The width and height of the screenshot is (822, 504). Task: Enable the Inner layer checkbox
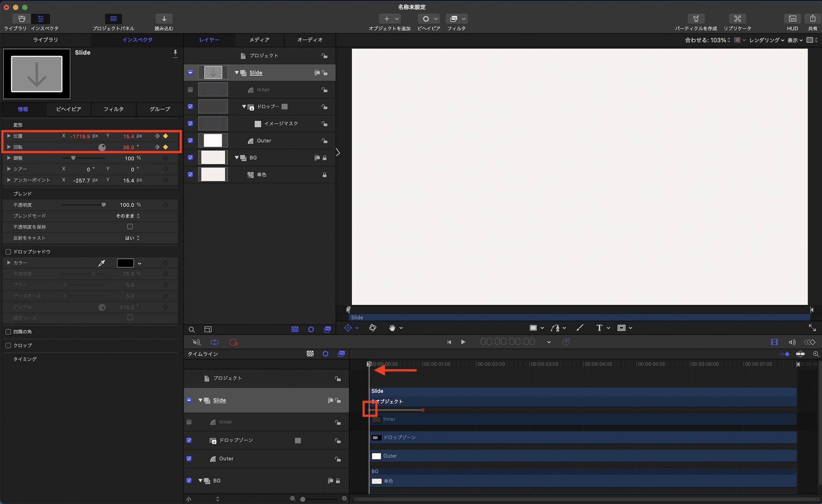pos(190,90)
